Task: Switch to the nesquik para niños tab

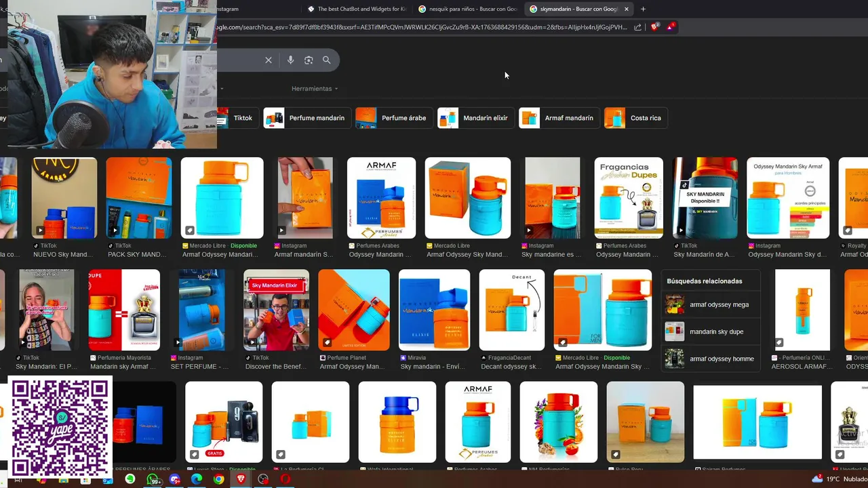Action: 468,9
